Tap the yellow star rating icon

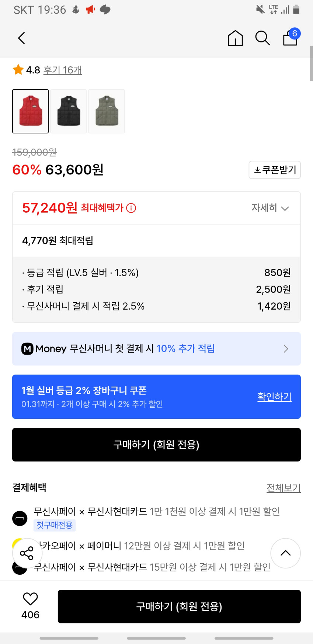coord(18,70)
